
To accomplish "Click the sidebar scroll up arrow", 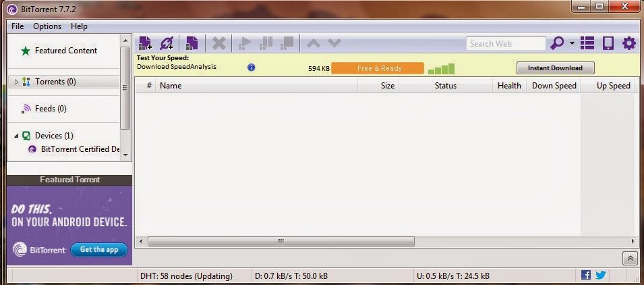I will click(125, 41).
